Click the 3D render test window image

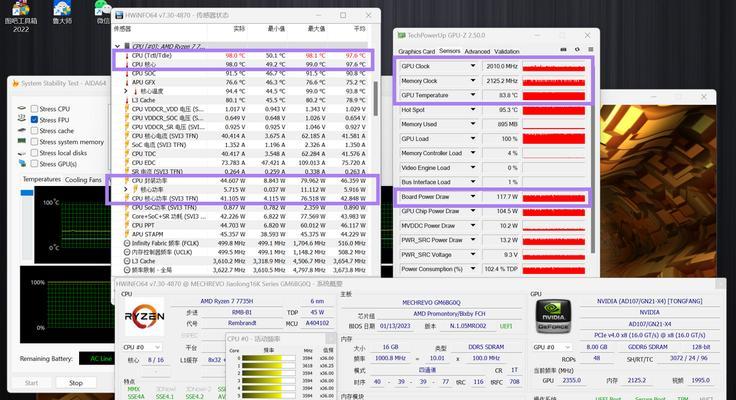(x=658, y=190)
